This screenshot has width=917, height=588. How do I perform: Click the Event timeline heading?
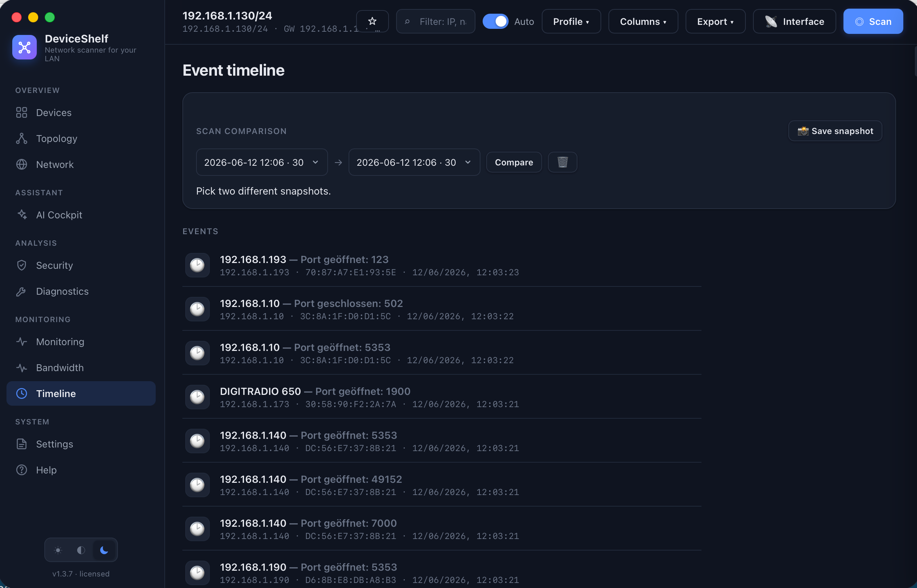pos(234,70)
